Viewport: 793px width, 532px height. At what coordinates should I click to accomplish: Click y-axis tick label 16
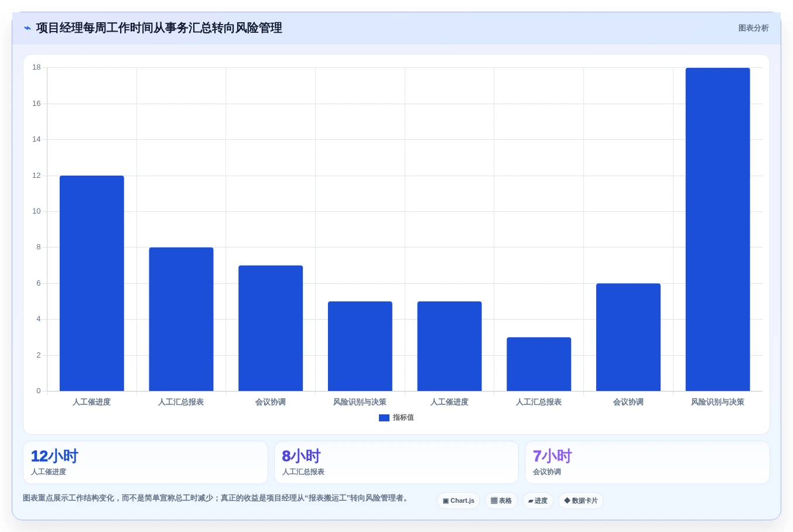[36, 104]
